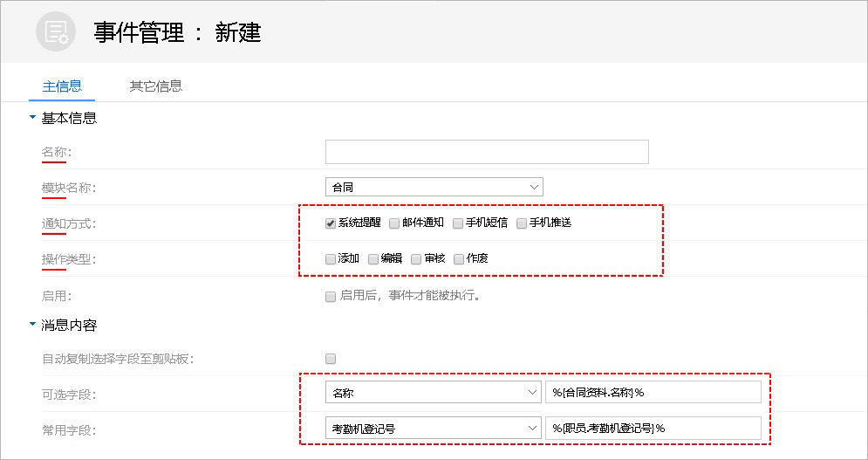Open the 模块名称 dropdown showing 合同
Viewport: 868px width, 460px height.
(434, 187)
